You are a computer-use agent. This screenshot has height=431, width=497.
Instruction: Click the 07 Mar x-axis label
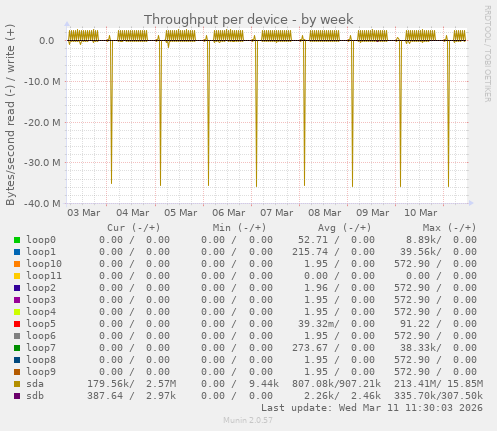277,213
